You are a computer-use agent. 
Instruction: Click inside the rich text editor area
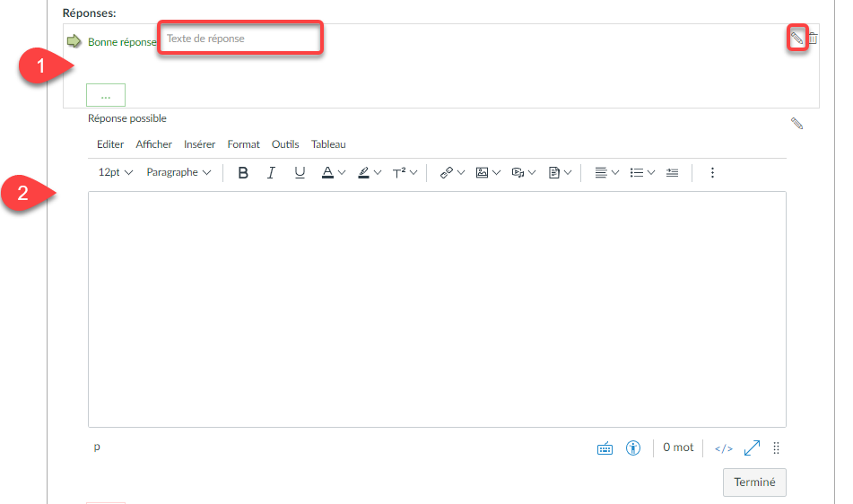coord(437,308)
